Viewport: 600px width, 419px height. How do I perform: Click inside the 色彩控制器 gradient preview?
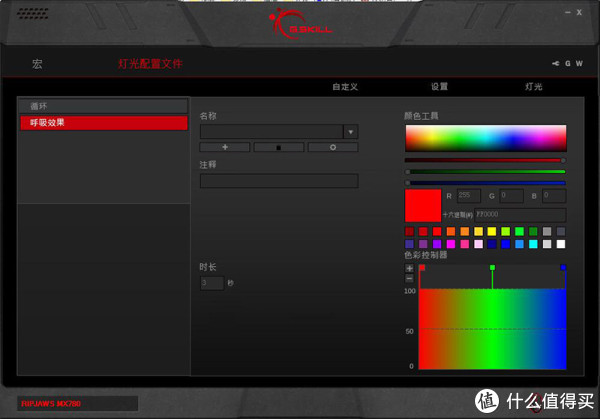(492, 329)
